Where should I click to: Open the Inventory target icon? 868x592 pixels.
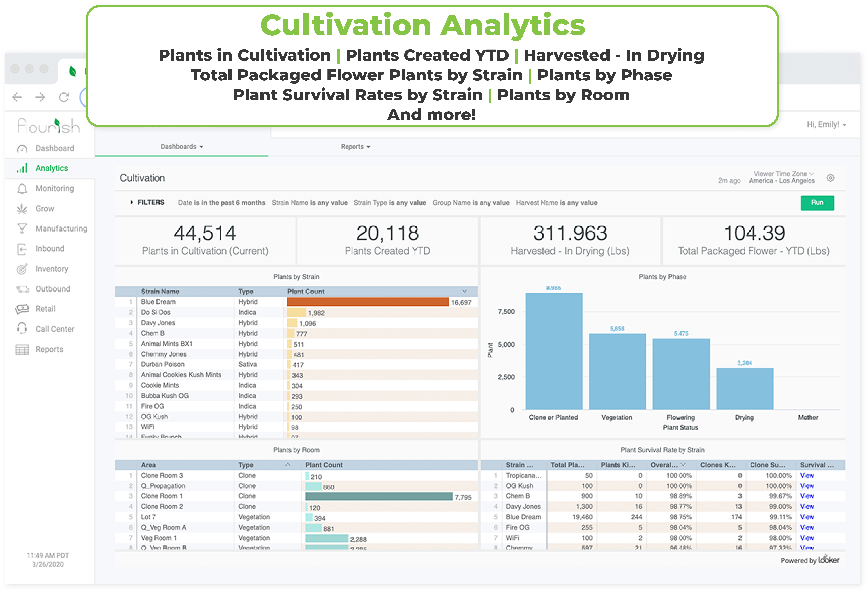(22, 269)
